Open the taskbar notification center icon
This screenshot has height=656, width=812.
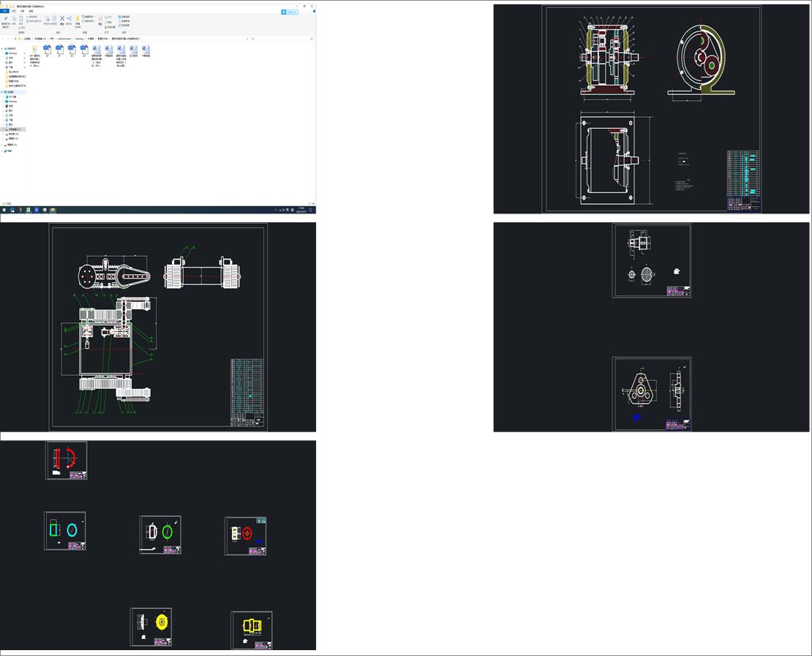311,210
